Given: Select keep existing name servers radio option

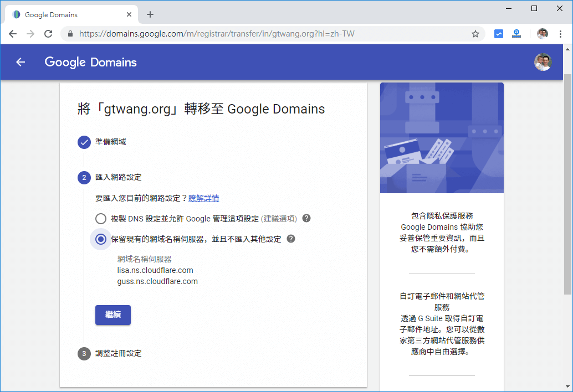Looking at the screenshot, I should pos(100,239).
